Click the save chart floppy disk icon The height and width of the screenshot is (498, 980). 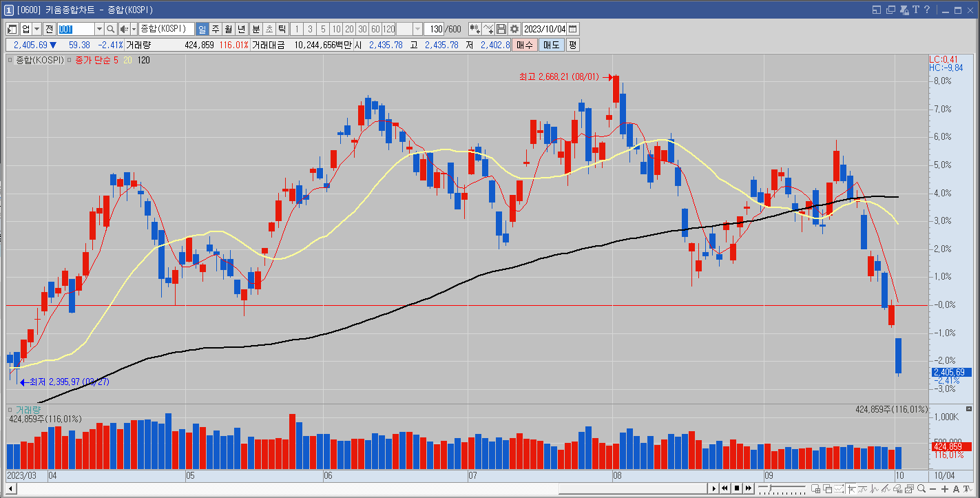pyautogui.click(x=501, y=29)
